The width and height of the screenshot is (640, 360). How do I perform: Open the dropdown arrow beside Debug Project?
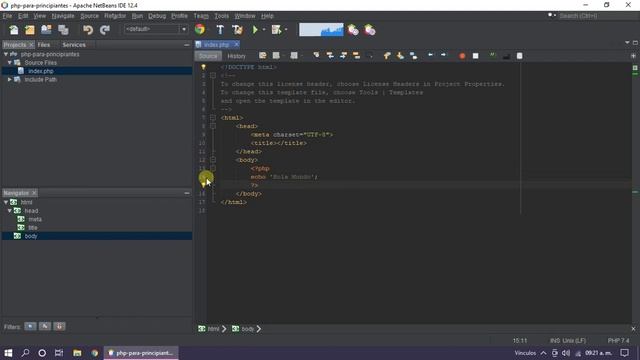tap(286, 29)
